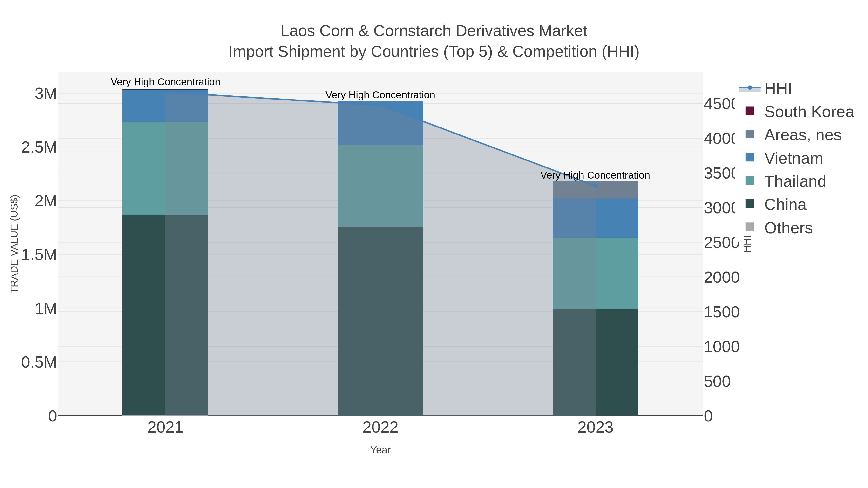Click the Areas, nes gray-blue legend swatch
This screenshot has height=488, width=868.
tap(750, 134)
